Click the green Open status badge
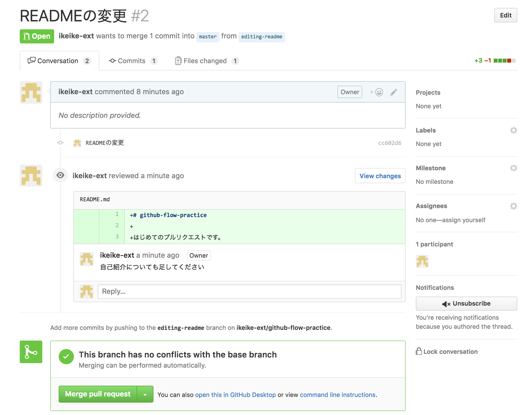This screenshot has height=415, width=532. point(37,36)
